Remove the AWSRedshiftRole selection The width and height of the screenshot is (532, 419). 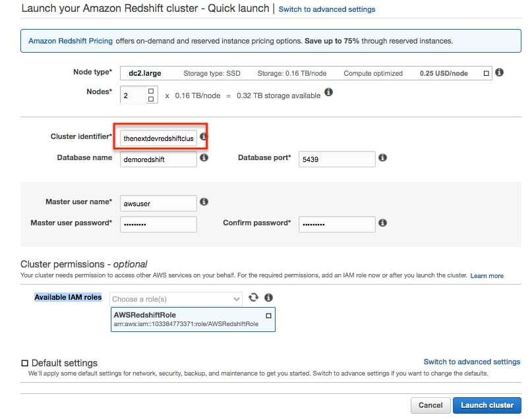[x=268, y=316]
